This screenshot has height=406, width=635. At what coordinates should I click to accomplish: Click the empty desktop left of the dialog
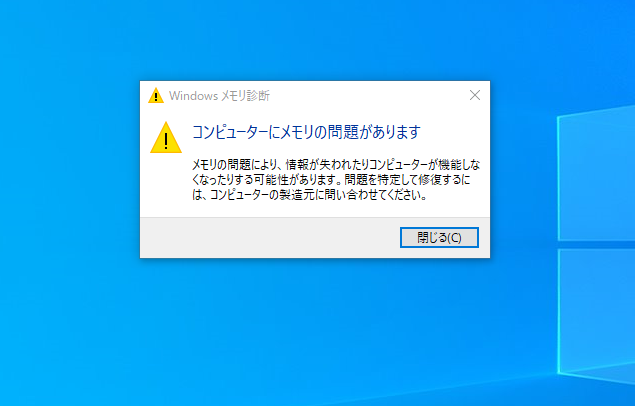69,170
